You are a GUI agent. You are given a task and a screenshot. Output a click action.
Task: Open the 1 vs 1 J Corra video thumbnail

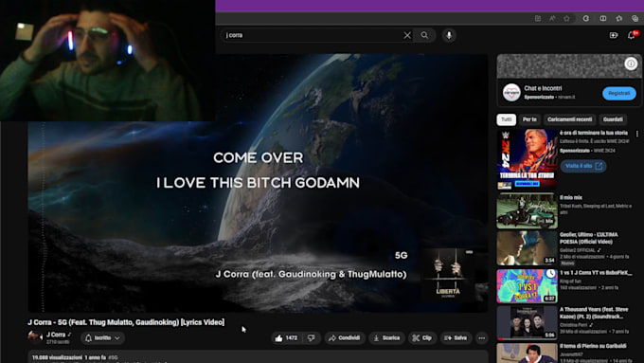528,285
